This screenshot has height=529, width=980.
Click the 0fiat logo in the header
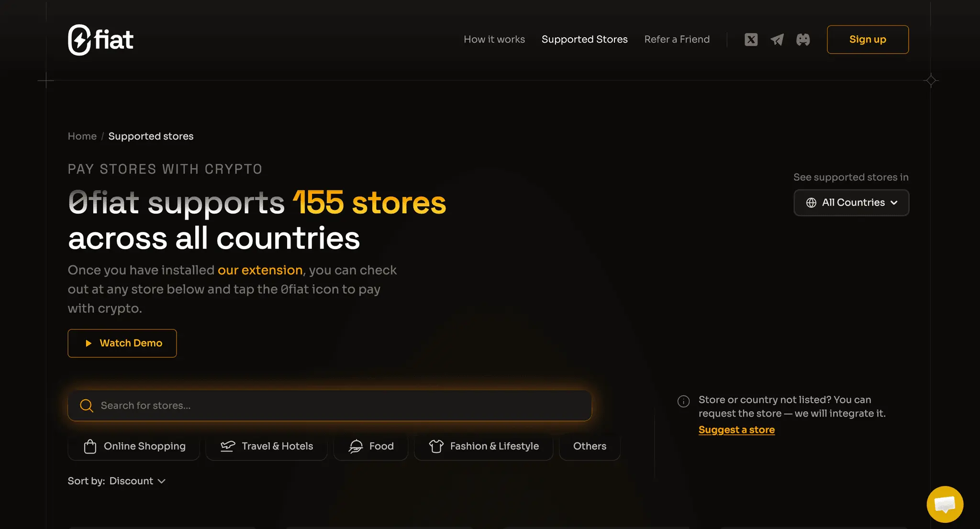[x=100, y=40]
